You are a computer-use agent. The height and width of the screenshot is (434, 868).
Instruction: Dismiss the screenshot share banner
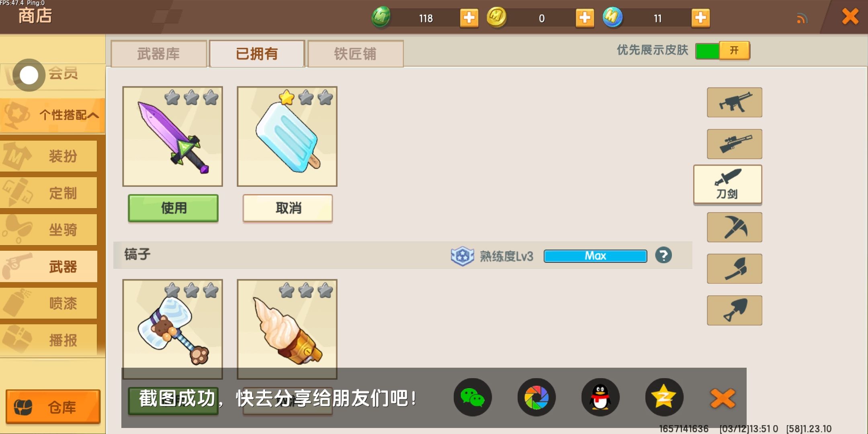(723, 398)
